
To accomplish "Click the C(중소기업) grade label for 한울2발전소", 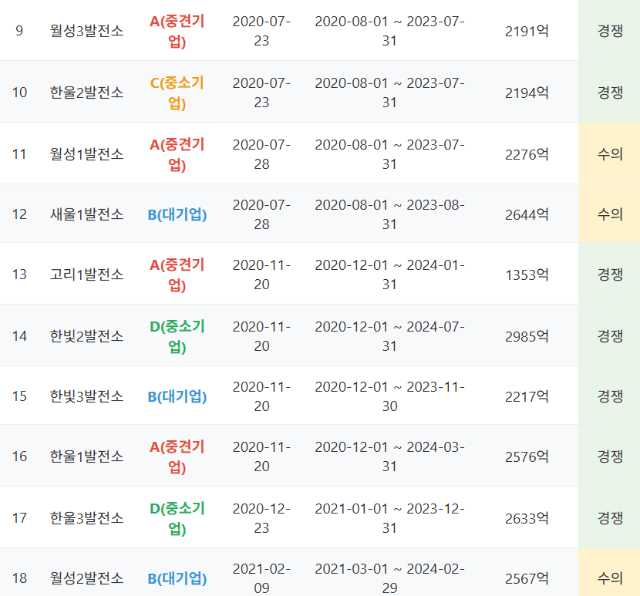I will [177, 92].
